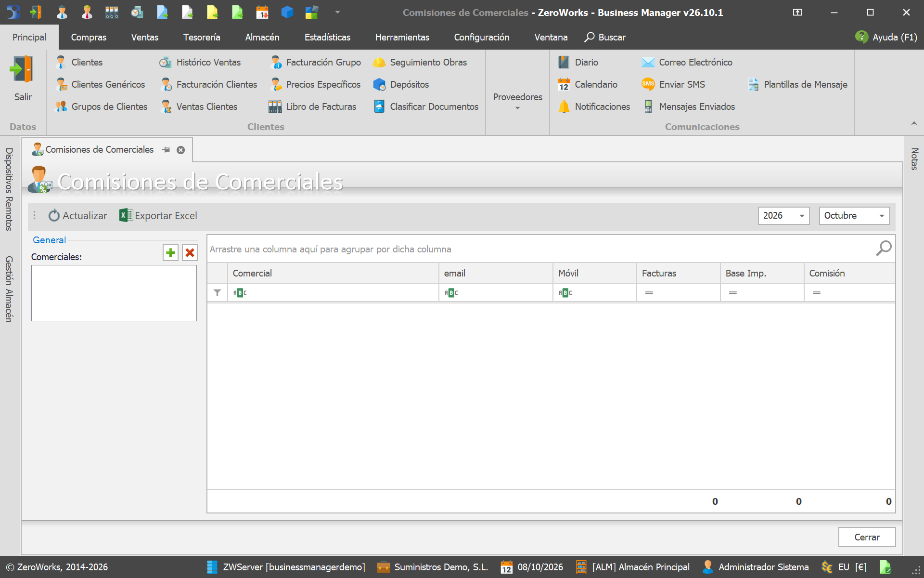Open the Estadísticas ribbon tab
The image size is (924, 578).
coord(327,37)
